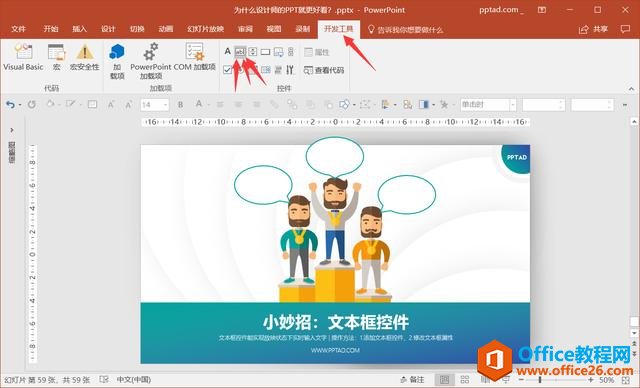Toggle the Notes (备注) pane
The width and height of the screenshot is (640, 388).
click(x=413, y=380)
